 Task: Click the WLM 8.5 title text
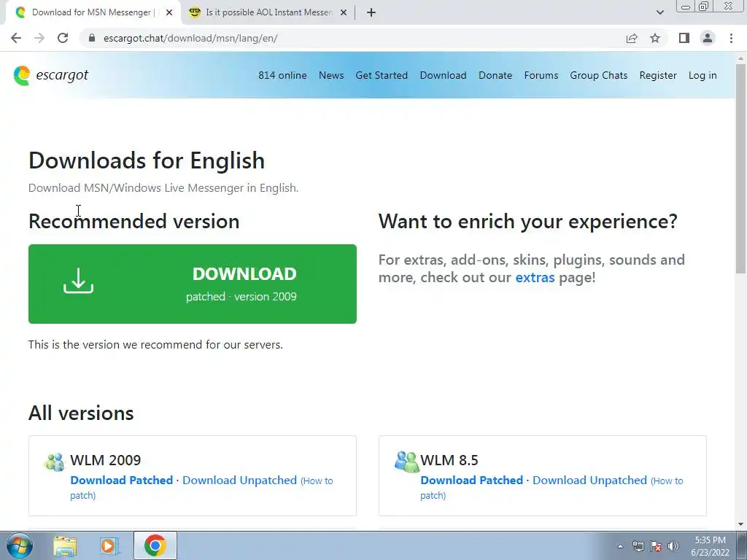click(449, 460)
